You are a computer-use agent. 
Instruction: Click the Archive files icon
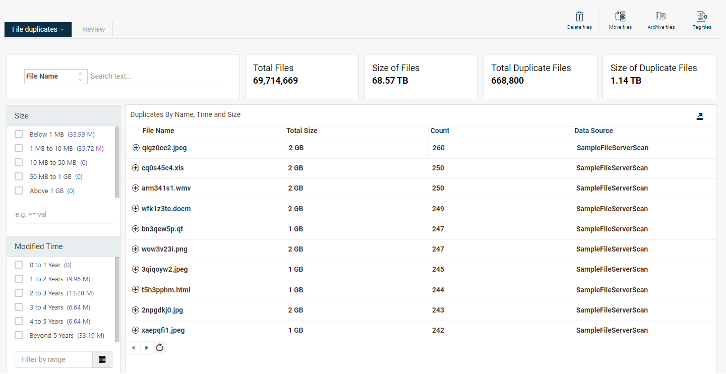coord(661,16)
